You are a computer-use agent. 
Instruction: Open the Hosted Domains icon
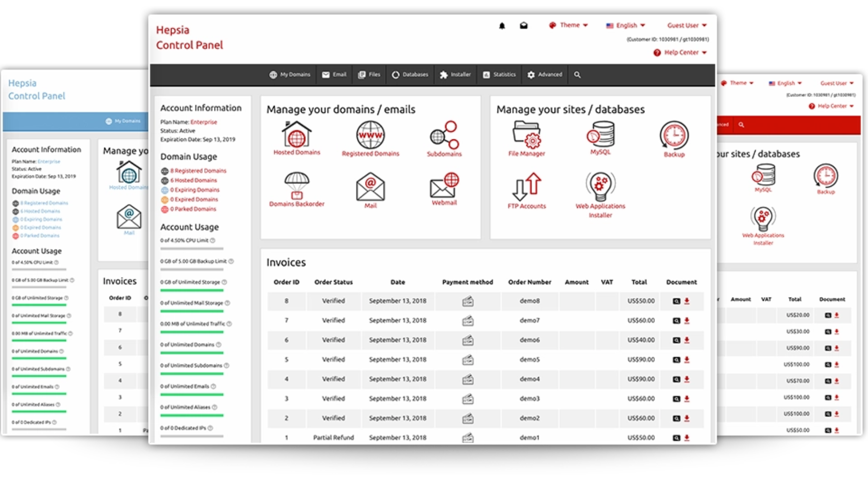pyautogui.click(x=297, y=135)
